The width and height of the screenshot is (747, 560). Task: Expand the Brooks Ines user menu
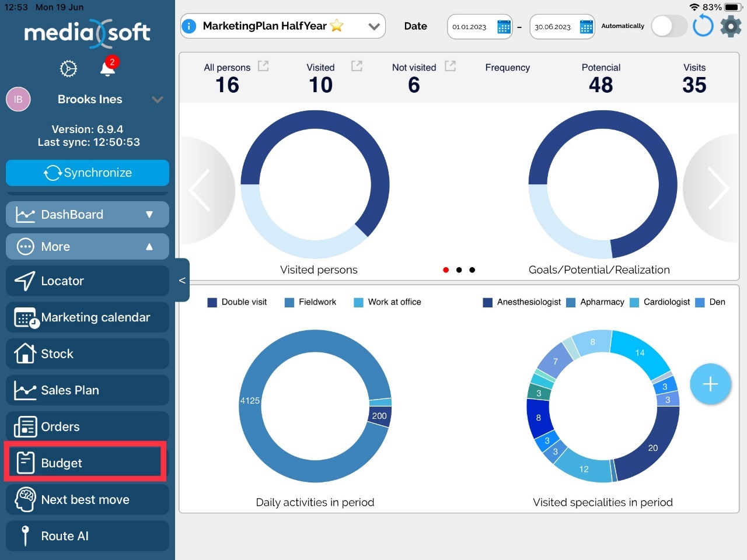[x=157, y=100]
